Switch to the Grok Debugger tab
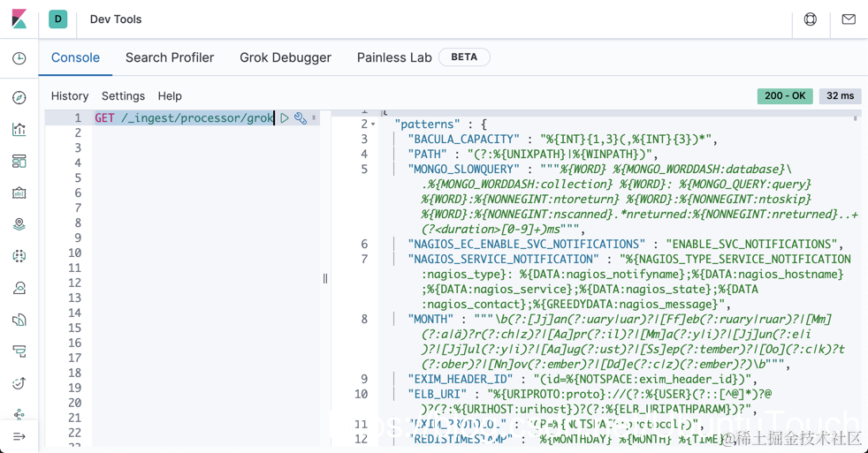Image resolution: width=868 pixels, height=453 pixels. point(286,57)
